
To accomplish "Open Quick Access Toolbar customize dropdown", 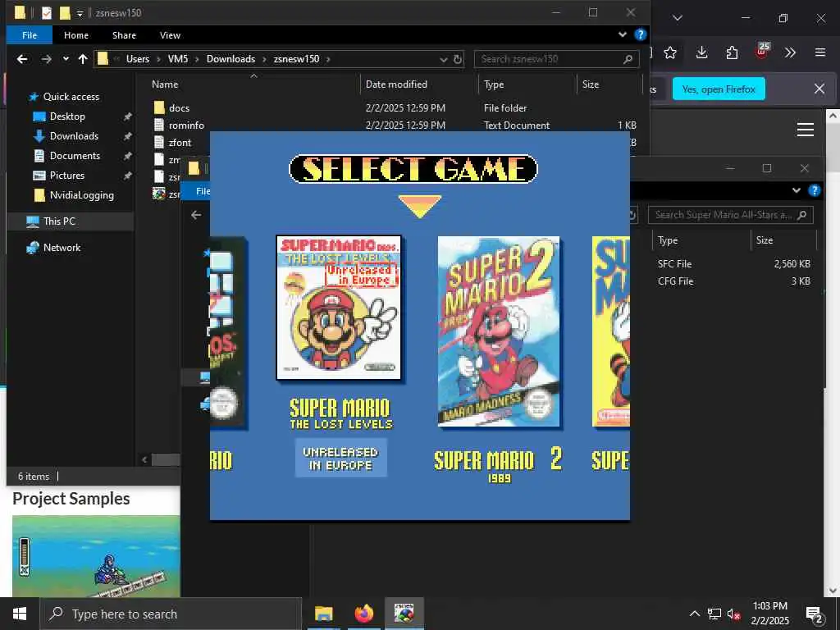I will coord(80,13).
